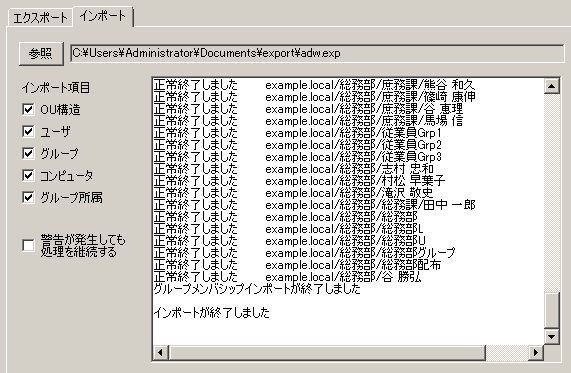571x373 pixels.
Task: Switch to the エクスポート tab
Action: tap(40, 18)
